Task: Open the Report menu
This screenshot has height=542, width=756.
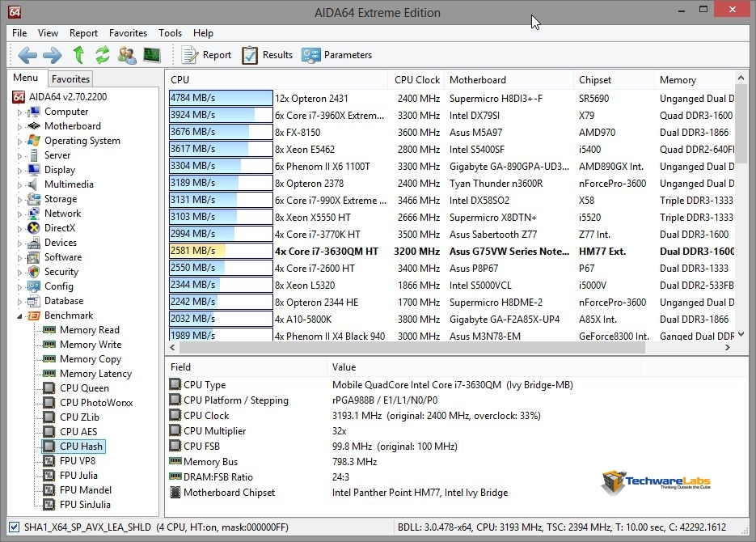Action: coord(83,33)
